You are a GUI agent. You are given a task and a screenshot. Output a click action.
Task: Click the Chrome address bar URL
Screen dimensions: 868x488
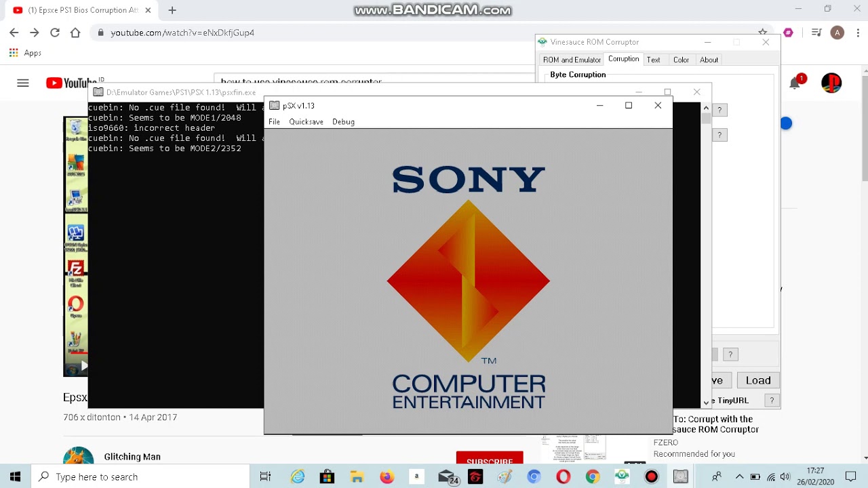[x=182, y=33]
